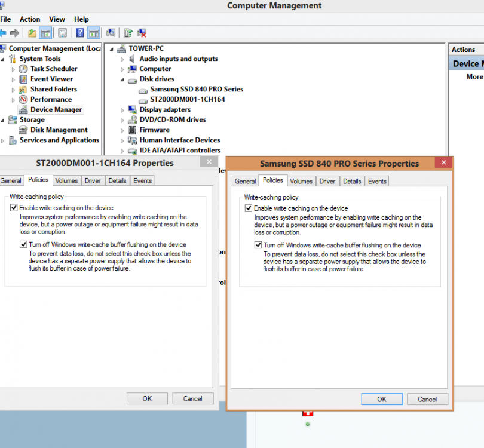Close the Samsung SSD Properties dialog
The image size is (484, 448).
443,162
